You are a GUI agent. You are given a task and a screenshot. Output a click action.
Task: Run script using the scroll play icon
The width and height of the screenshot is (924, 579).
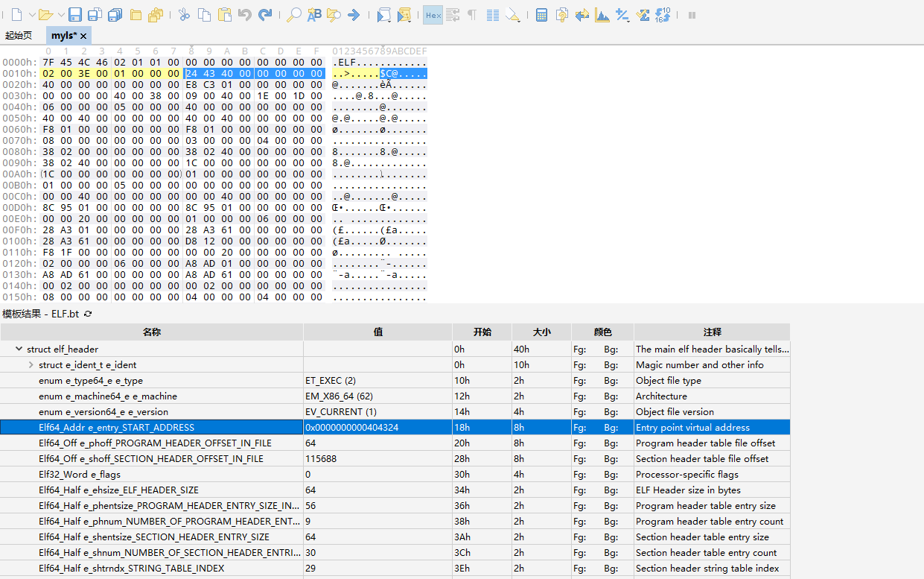tap(383, 15)
